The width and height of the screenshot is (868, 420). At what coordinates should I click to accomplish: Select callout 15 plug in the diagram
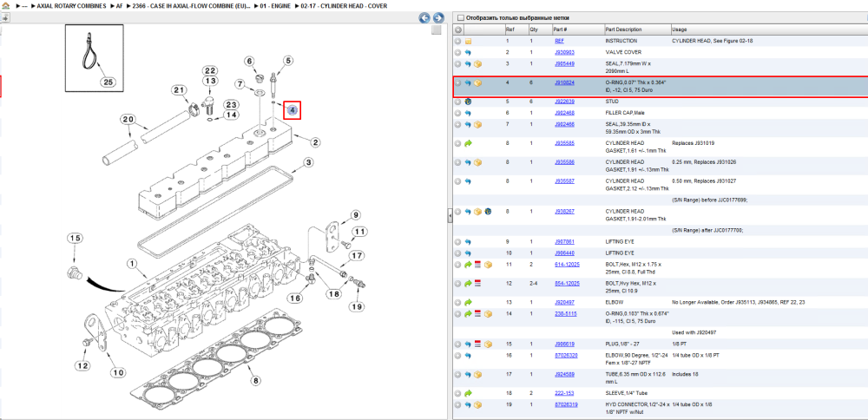75,239
